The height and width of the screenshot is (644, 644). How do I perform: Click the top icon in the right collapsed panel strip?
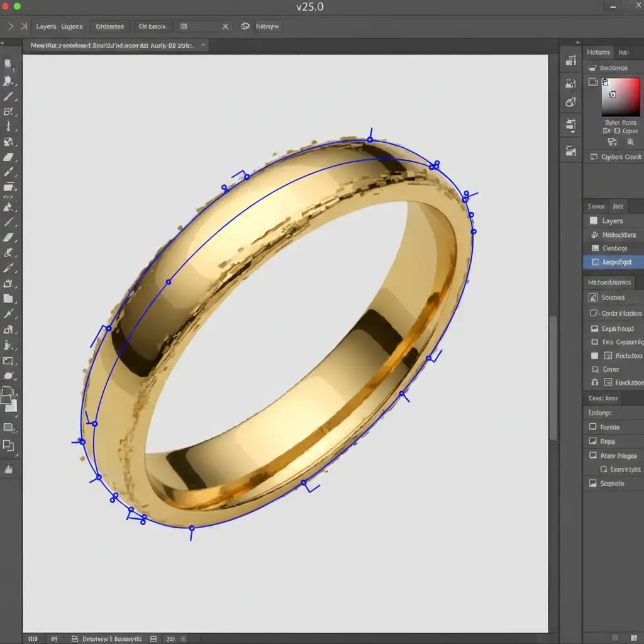[571, 60]
